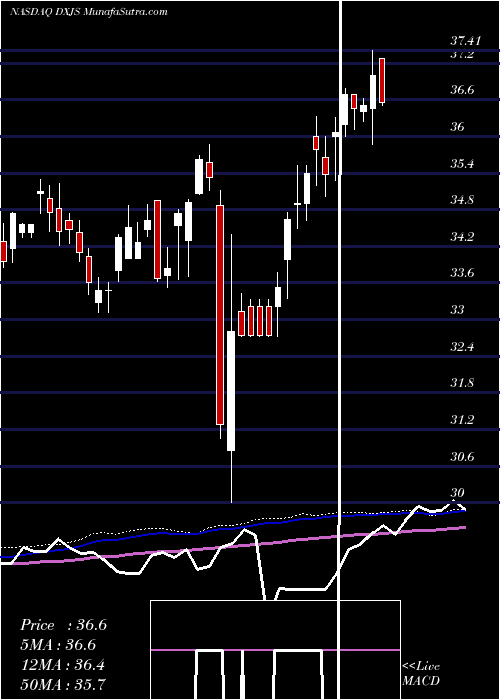Click the 30 price axis label
Image resolution: width=500 pixels, height=700 pixels.
pyautogui.click(x=457, y=492)
